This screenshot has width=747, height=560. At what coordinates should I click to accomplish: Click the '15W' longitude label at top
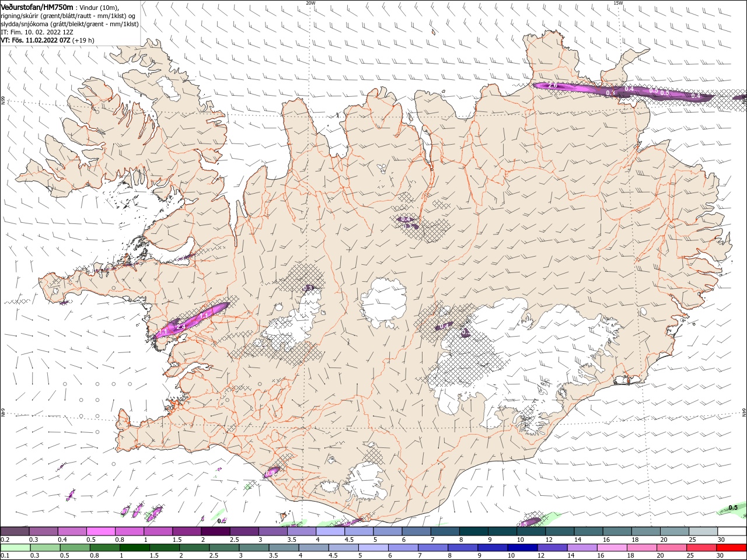tap(618, 3)
